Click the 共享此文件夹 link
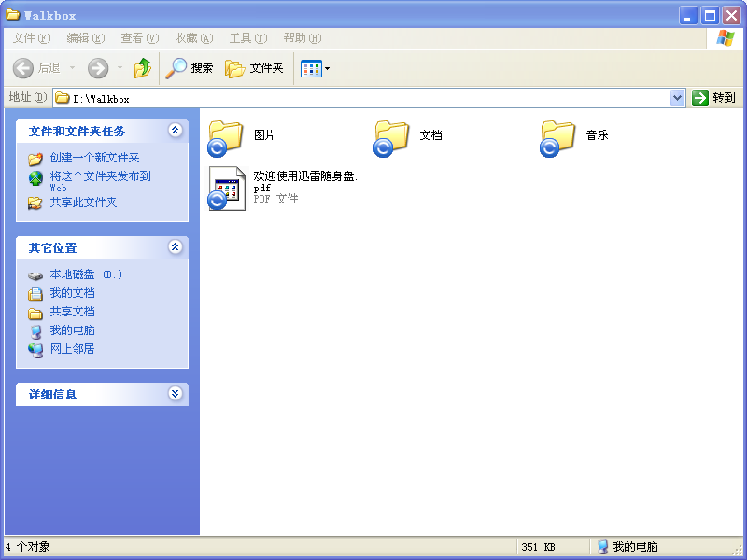Screen dimensions: 747x560 point(83,203)
